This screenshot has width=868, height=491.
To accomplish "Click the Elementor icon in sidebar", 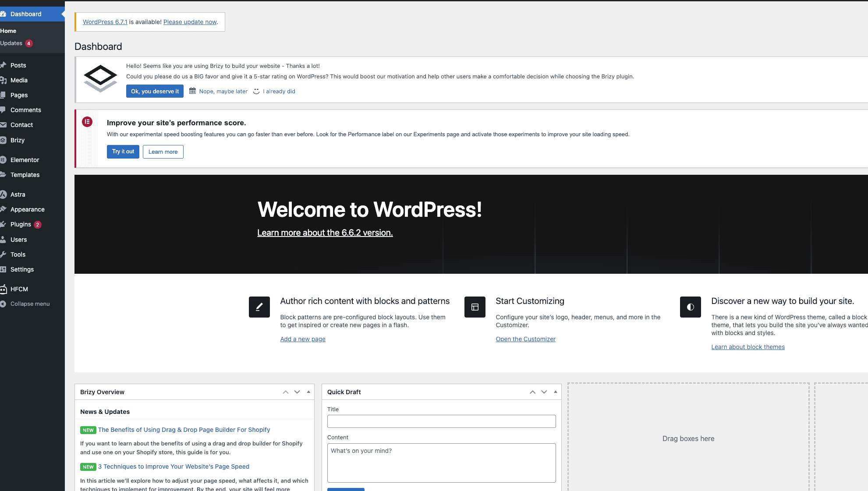I will pos(4,160).
